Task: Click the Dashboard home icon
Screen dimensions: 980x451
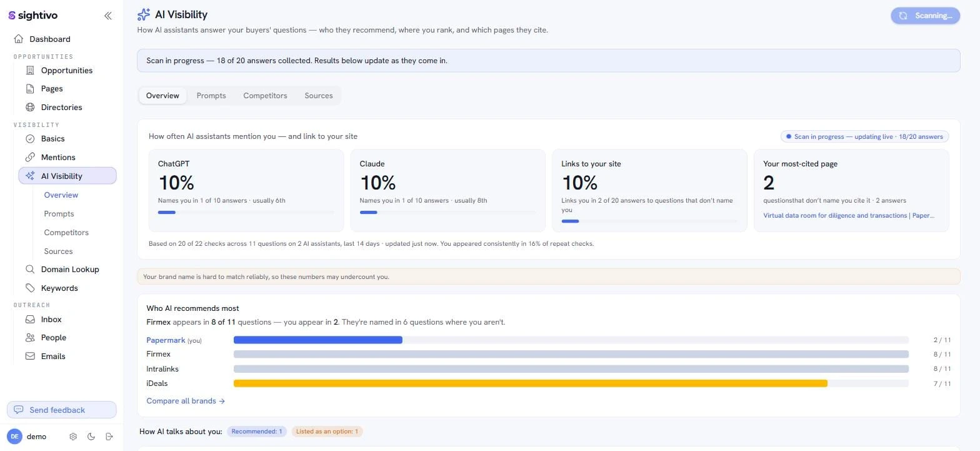Action: pos(19,39)
